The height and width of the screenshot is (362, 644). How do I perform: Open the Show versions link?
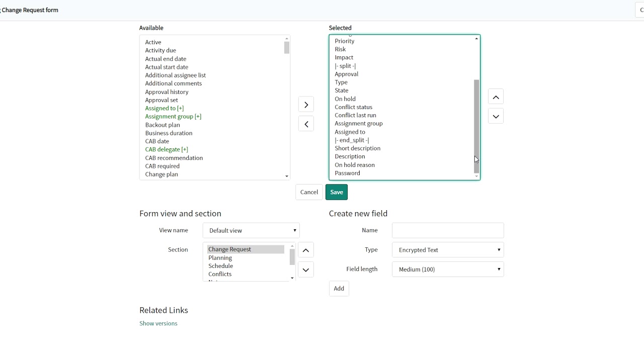(x=158, y=323)
